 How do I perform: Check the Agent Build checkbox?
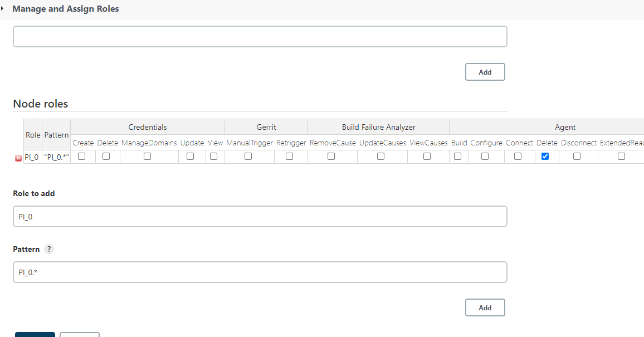[458, 157]
